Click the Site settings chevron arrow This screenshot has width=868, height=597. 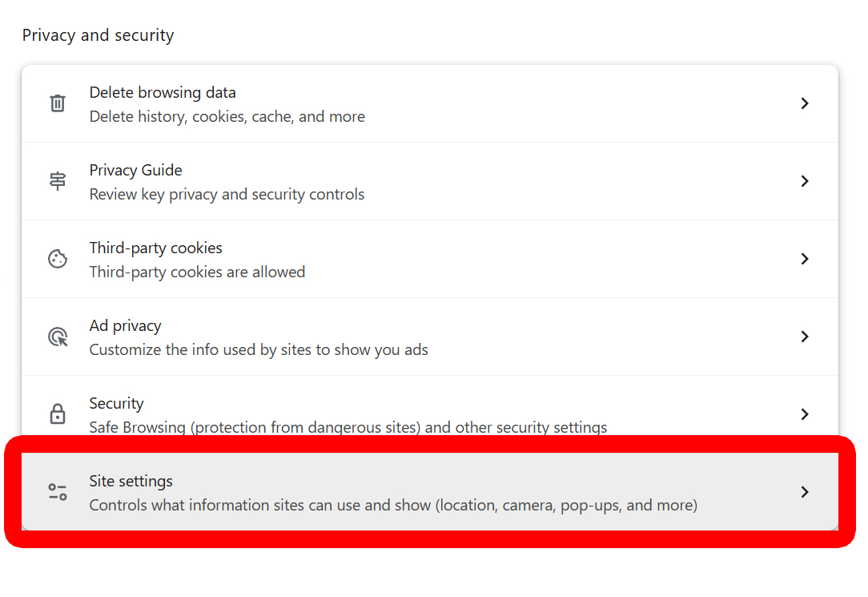pyautogui.click(x=805, y=492)
